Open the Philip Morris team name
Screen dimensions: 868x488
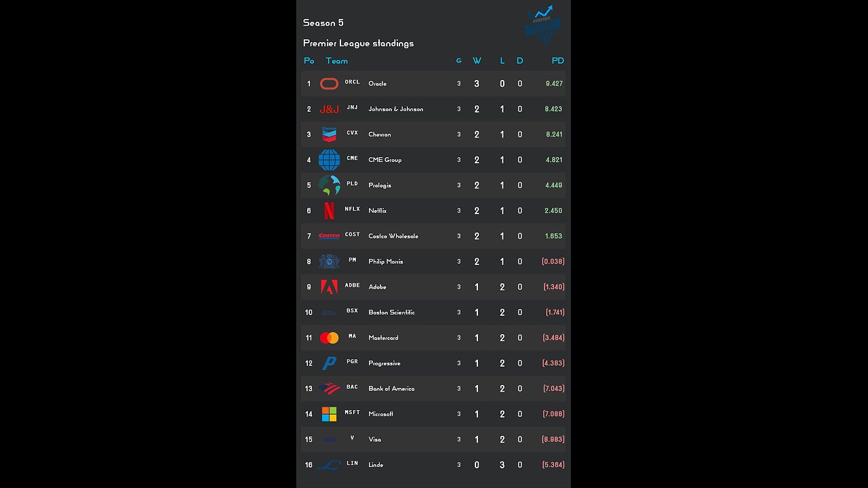point(386,262)
